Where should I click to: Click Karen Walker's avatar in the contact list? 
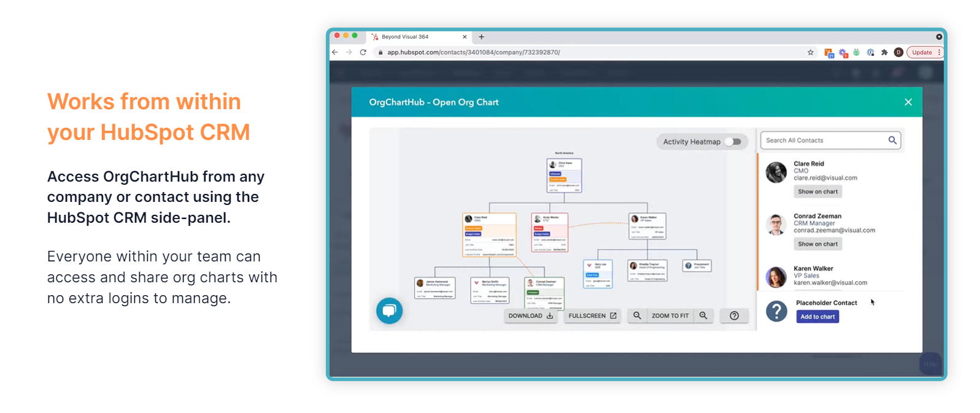776,277
